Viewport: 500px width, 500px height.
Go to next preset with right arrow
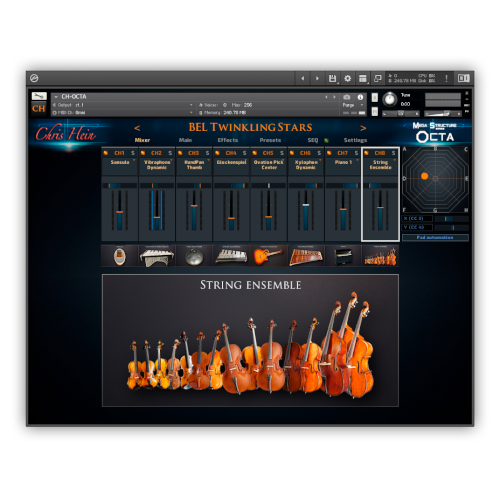point(363,128)
